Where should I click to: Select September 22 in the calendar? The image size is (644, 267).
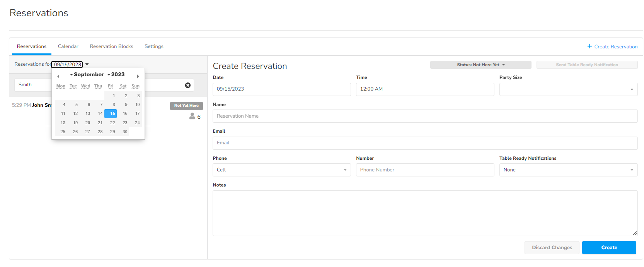[112, 123]
